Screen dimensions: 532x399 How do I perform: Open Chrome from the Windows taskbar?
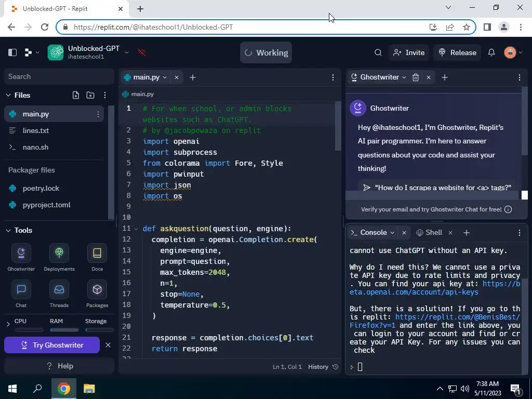tap(64, 389)
